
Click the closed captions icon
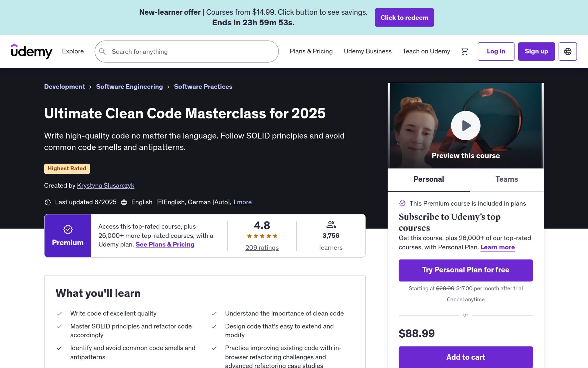point(160,202)
